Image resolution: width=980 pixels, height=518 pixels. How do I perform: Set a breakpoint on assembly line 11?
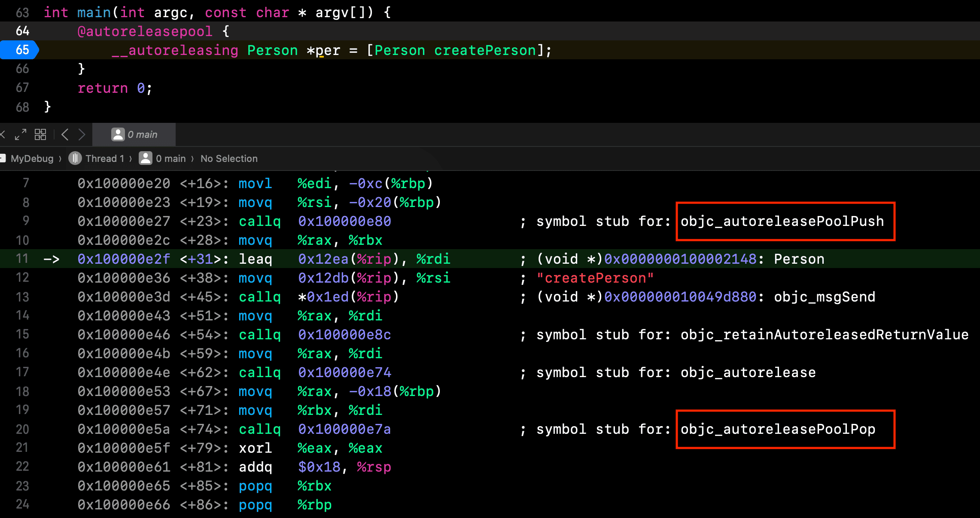[22, 259]
